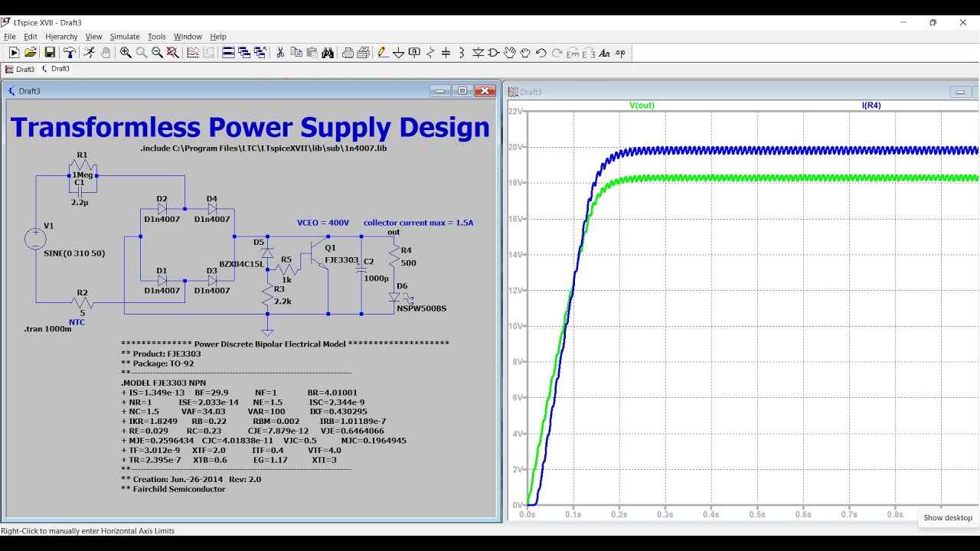Click the Autorange waveform plot icon
Screen dimensions: 980x551
click(x=193, y=53)
